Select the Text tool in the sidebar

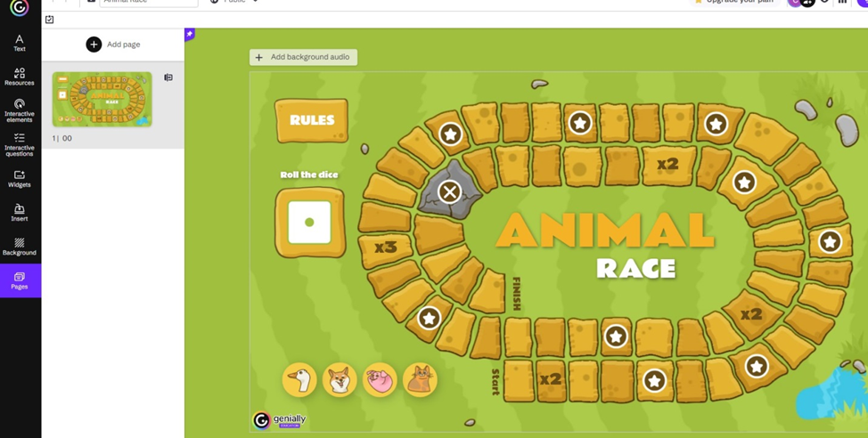tap(20, 43)
